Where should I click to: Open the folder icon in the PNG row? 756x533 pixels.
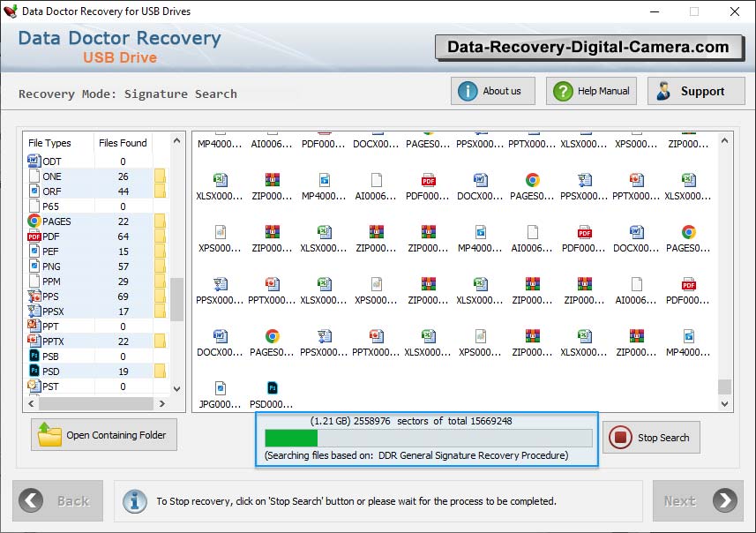[160, 266]
